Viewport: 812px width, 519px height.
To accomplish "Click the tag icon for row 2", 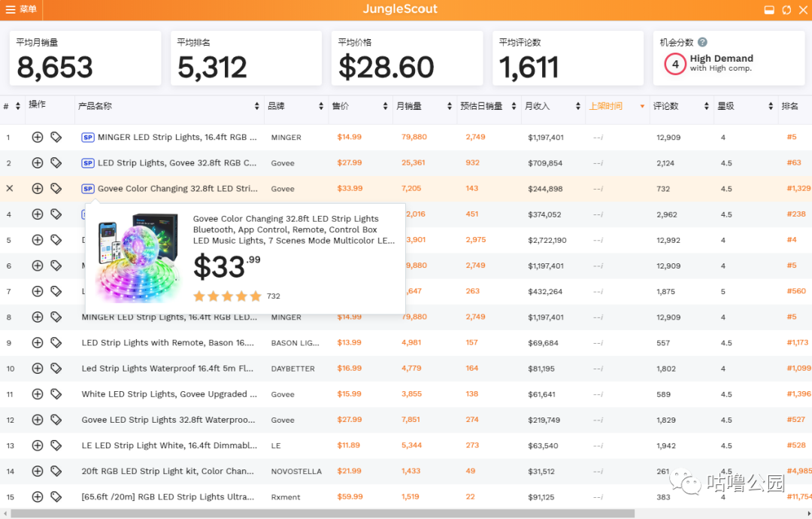I will 56,162.
